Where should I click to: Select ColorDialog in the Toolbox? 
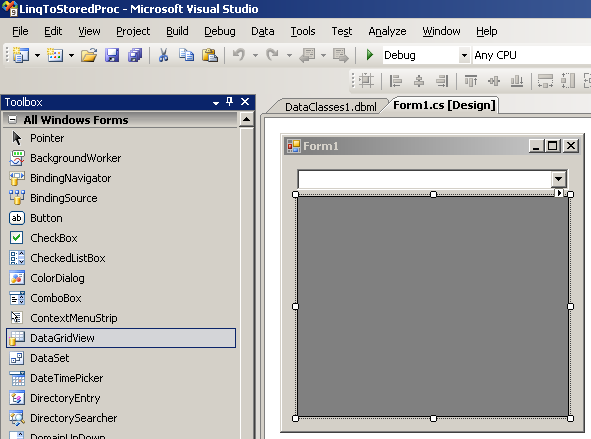click(x=121, y=278)
